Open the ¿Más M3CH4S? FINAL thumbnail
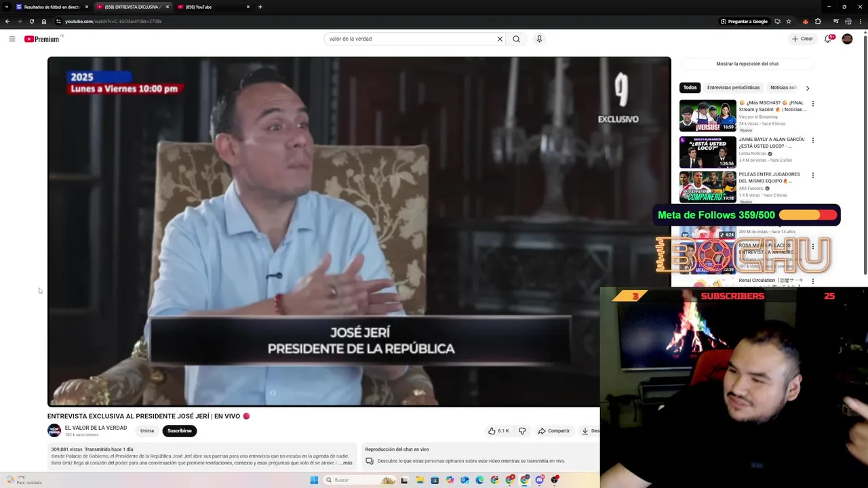The image size is (868, 488). pyautogui.click(x=708, y=116)
